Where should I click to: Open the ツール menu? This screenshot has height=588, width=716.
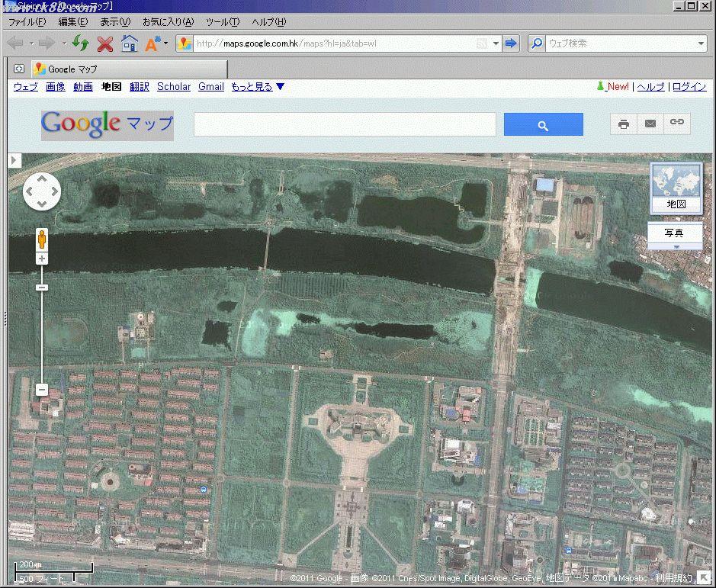pos(222,22)
